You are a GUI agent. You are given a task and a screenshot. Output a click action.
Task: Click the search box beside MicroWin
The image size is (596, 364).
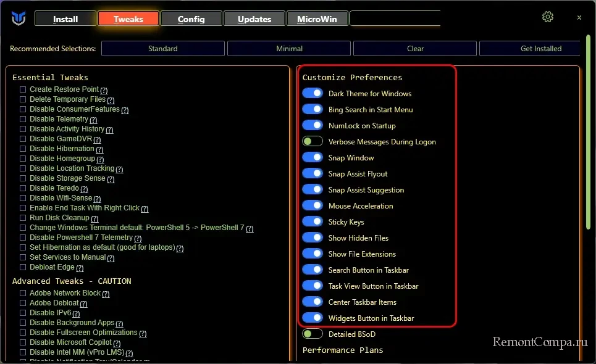point(395,19)
